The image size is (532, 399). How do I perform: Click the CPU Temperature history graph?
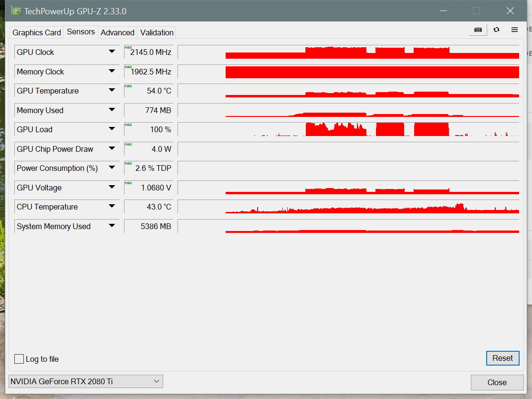click(348, 207)
